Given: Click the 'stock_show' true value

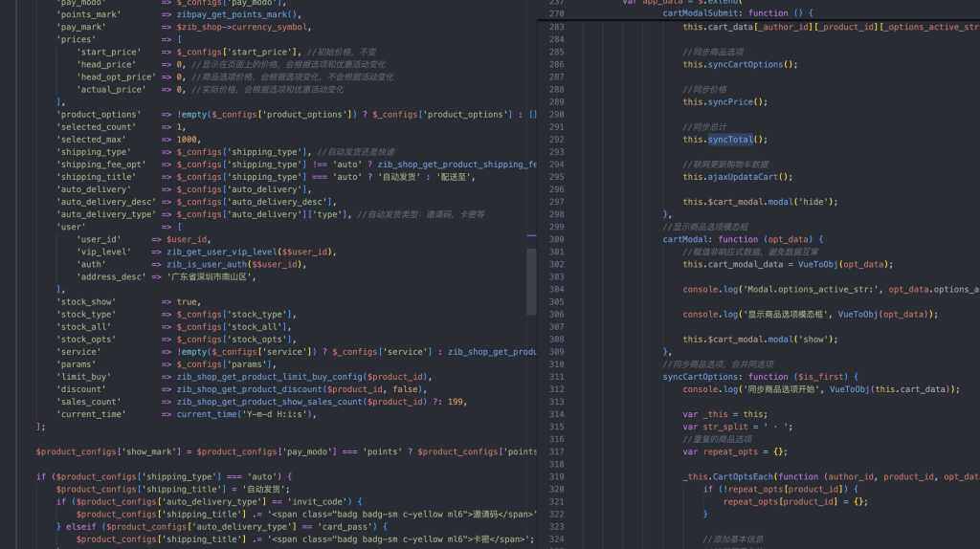Looking at the screenshot, I should tap(188, 301).
